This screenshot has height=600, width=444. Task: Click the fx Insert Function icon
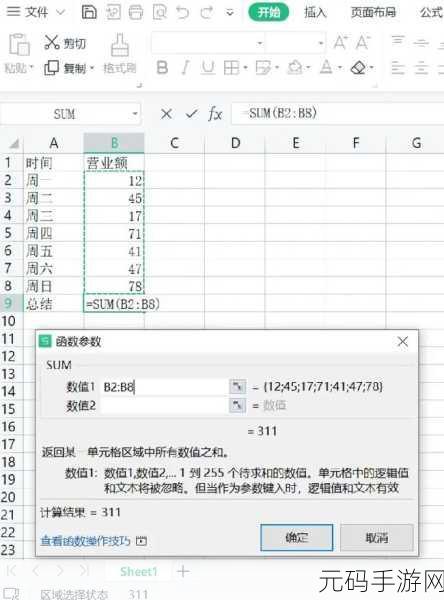tap(215, 114)
